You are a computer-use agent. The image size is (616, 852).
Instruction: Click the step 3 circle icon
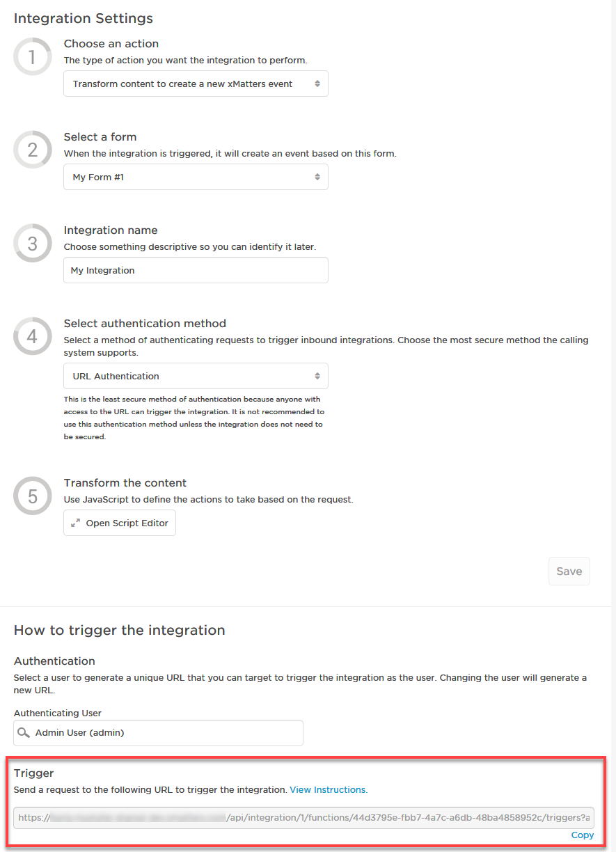click(33, 243)
